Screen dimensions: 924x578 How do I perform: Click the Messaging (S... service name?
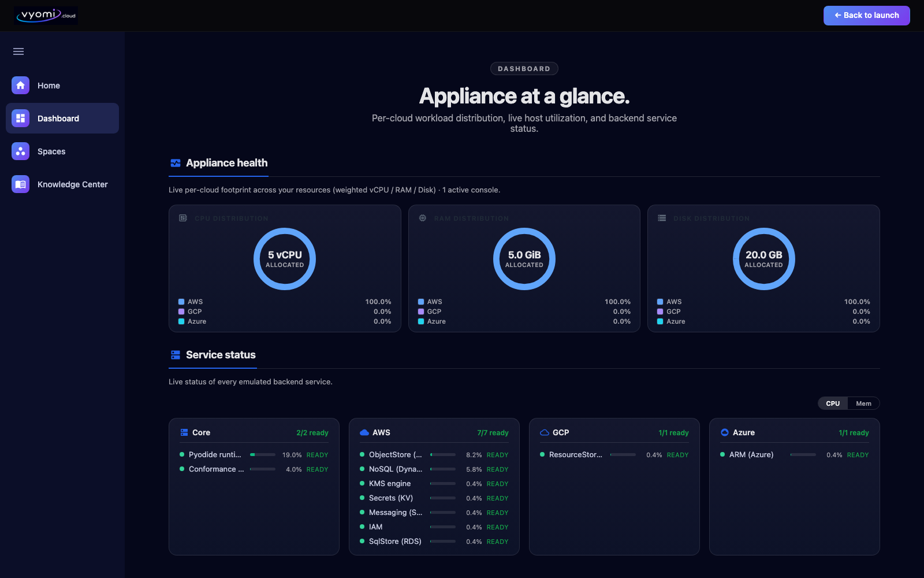point(396,513)
